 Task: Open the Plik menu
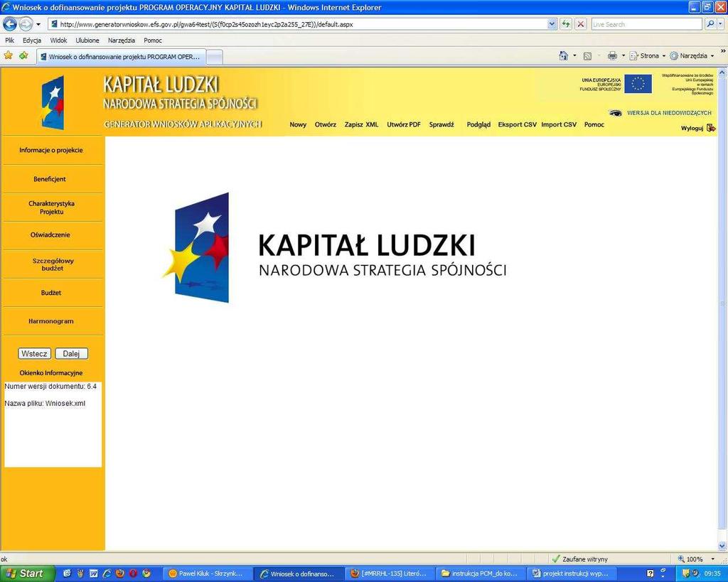point(9,41)
